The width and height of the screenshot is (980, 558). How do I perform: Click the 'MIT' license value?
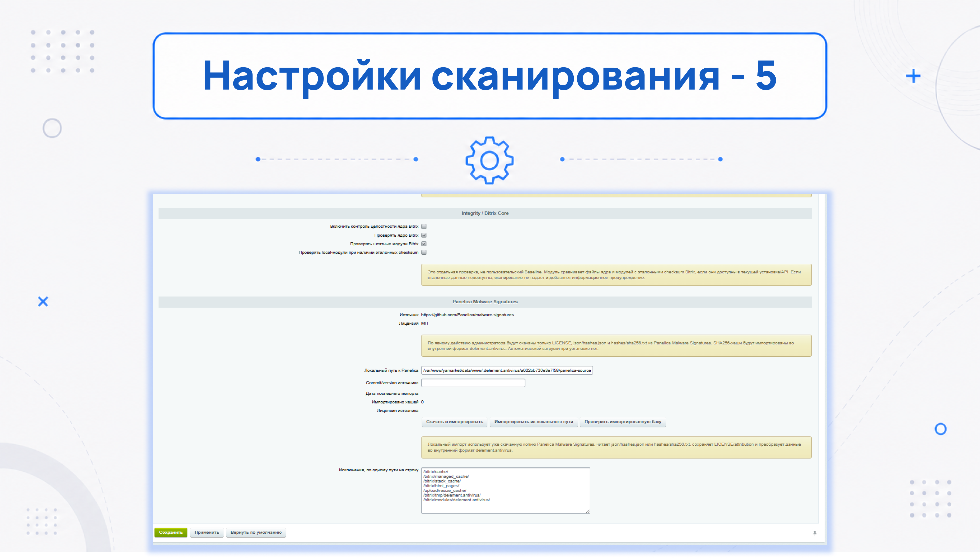pos(425,324)
